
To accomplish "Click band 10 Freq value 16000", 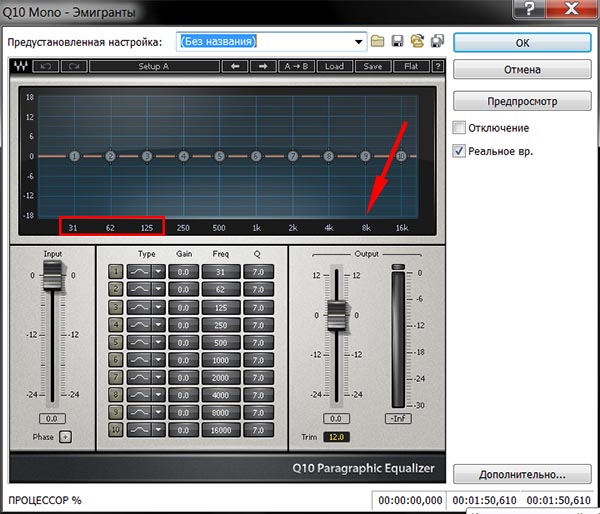I will pos(221,430).
